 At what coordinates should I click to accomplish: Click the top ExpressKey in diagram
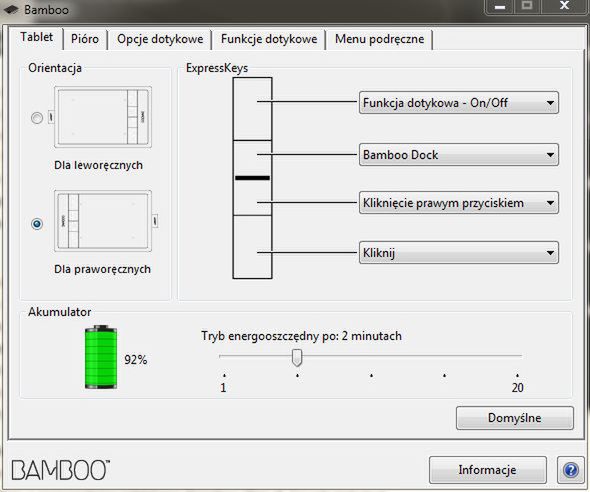pos(252,109)
